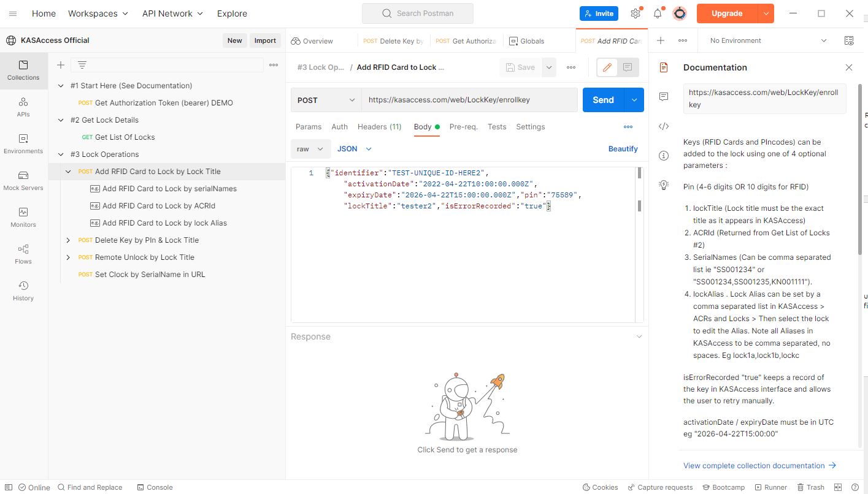Open the comments icon in right sidebar
The width and height of the screenshot is (868, 494).
point(663,97)
